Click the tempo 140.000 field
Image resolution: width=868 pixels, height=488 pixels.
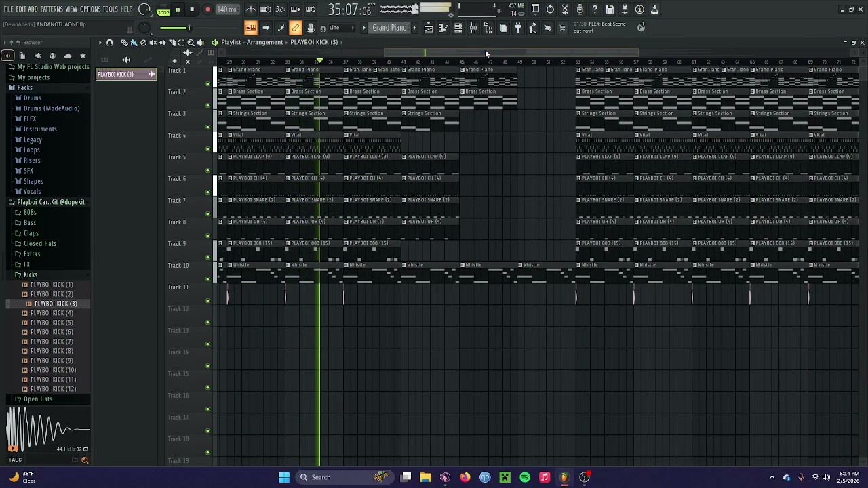(x=226, y=9)
